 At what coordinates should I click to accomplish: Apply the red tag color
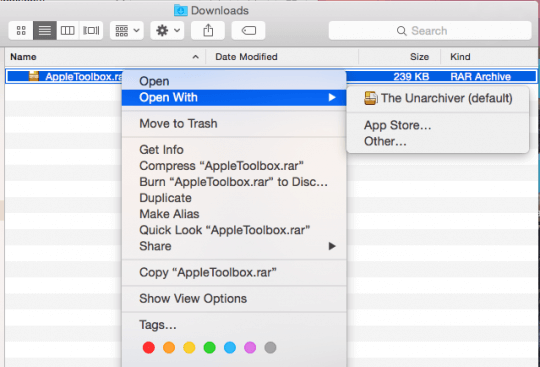pyautogui.click(x=149, y=348)
